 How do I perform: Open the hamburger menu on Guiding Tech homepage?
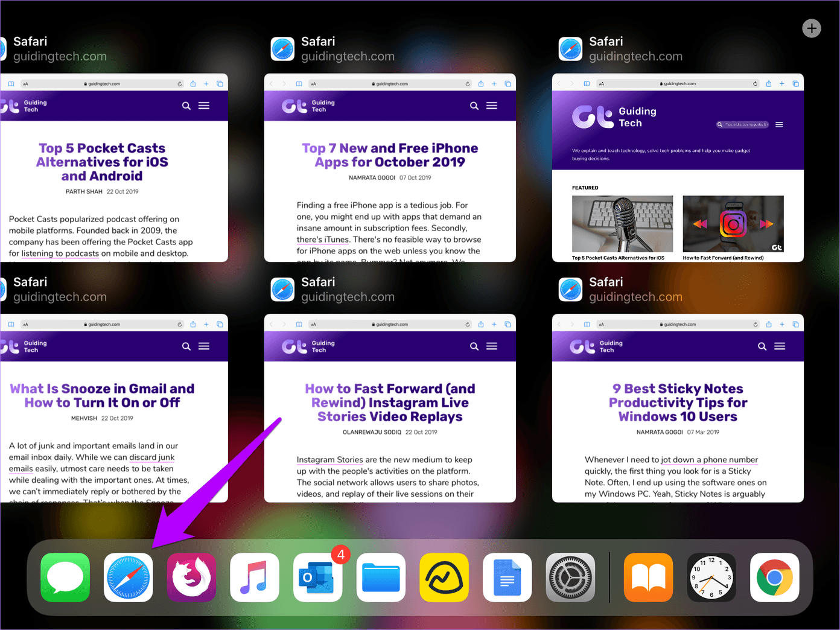coord(779,124)
